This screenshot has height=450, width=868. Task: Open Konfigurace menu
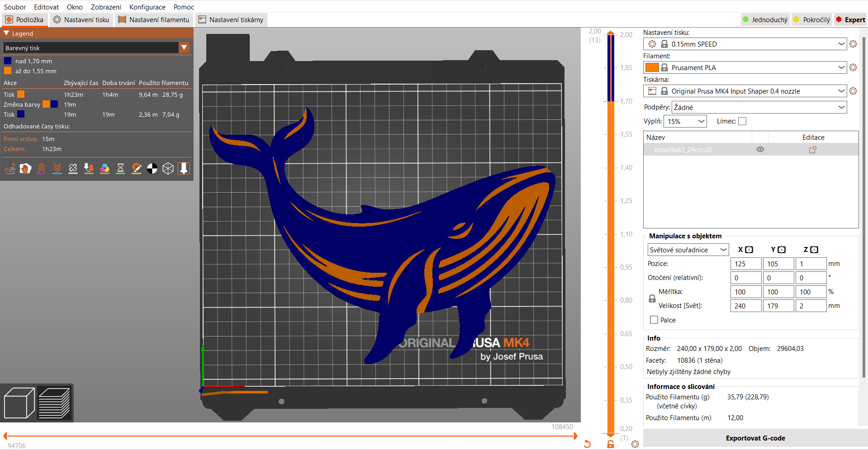click(x=147, y=7)
